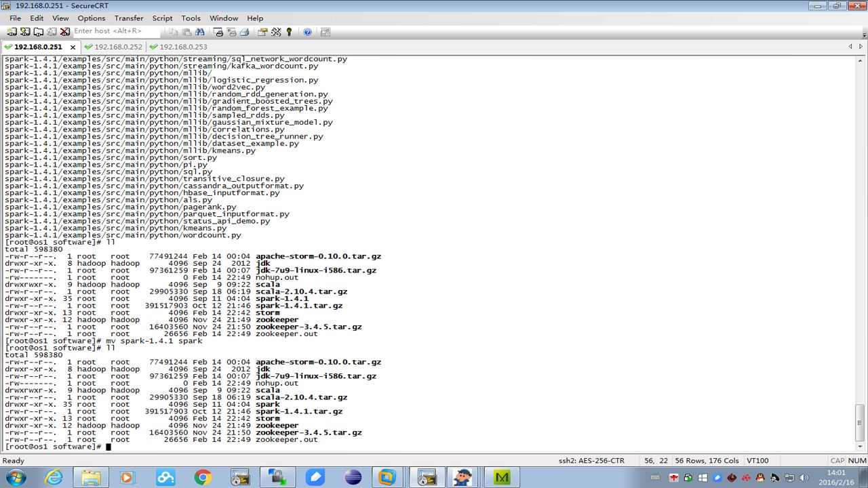Open Find with the binoculars icon
868x488 pixels.
tap(200, 32)
